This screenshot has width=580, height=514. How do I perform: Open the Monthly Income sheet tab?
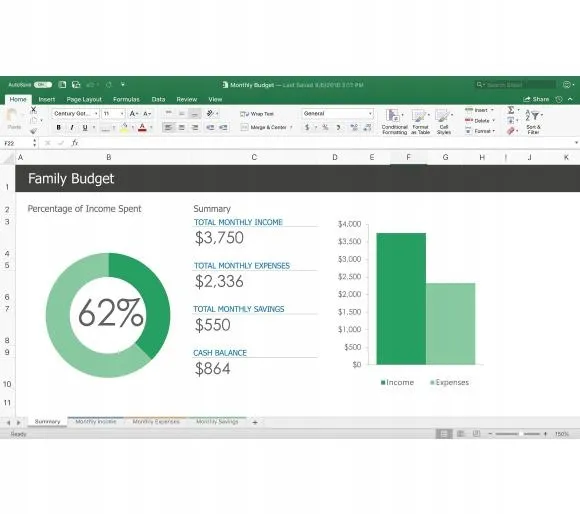pos(96,422)
